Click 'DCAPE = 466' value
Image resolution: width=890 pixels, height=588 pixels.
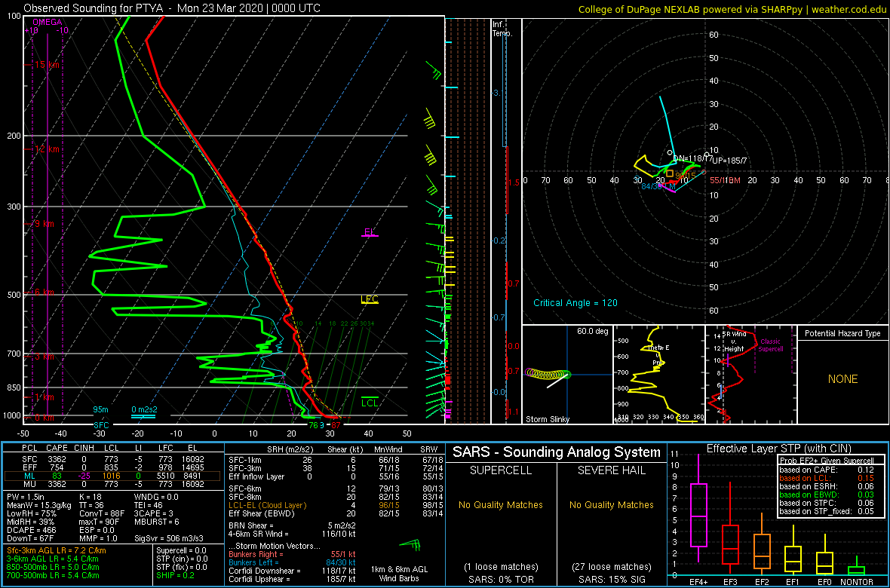[30, 530]
